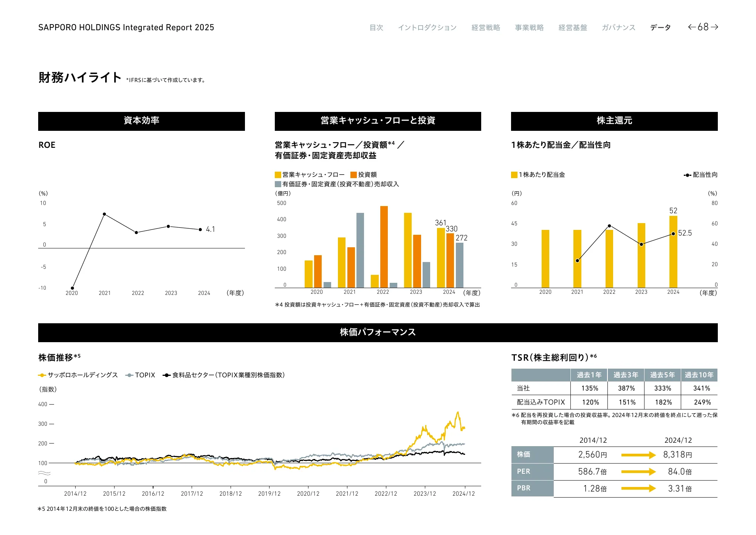
Task: Open the イントロダクション navigation tab
Action: tap(427, 28)
